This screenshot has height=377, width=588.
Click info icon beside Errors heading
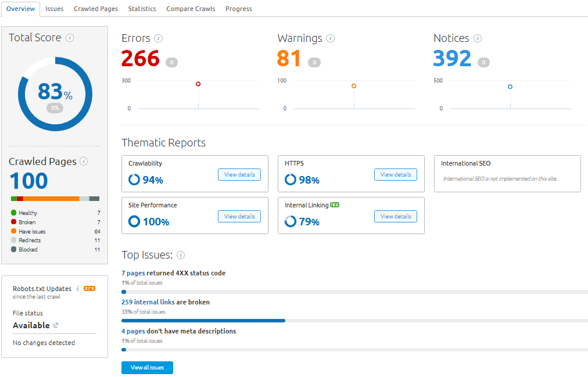(x=158, y=38)
